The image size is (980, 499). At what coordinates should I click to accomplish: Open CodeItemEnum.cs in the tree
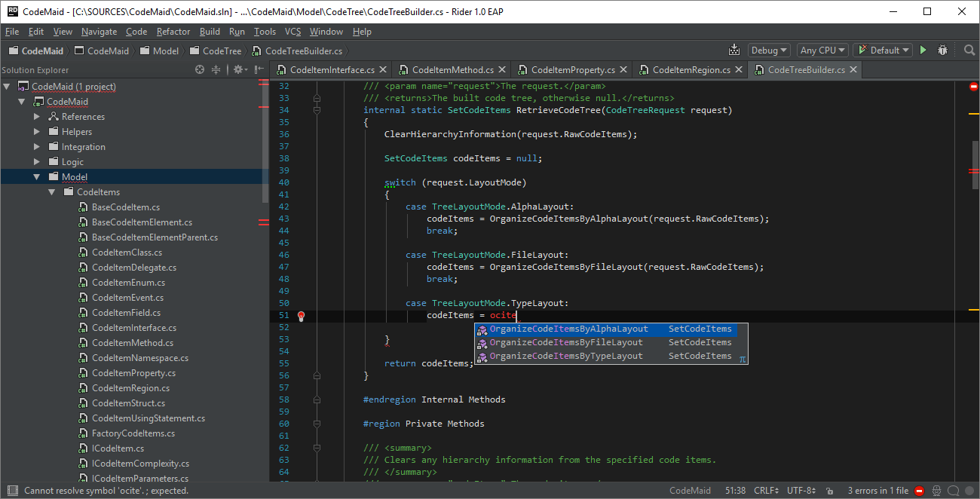[x=128, y=283]
